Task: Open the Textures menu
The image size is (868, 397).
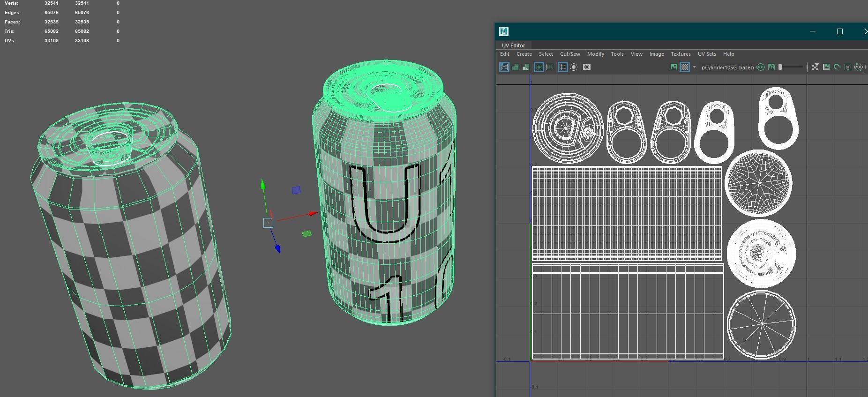Action: click(x=681, y=54)
